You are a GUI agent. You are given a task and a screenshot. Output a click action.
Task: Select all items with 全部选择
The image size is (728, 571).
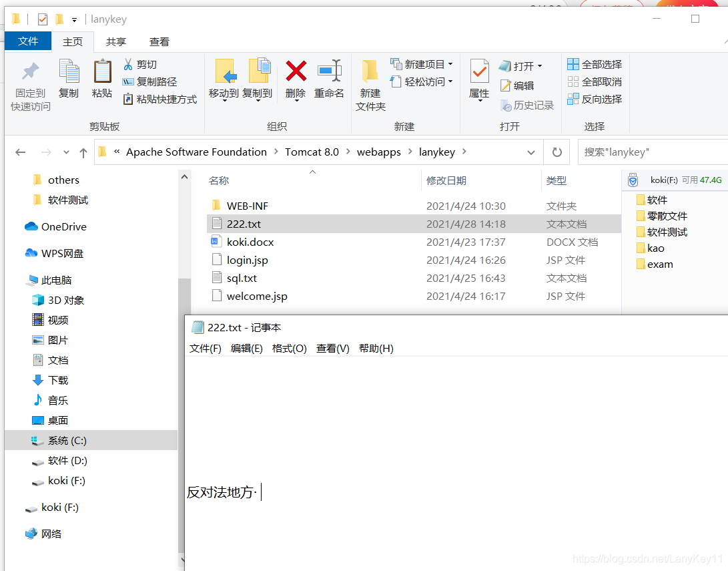pyautogui.click(x=595, y=64)
